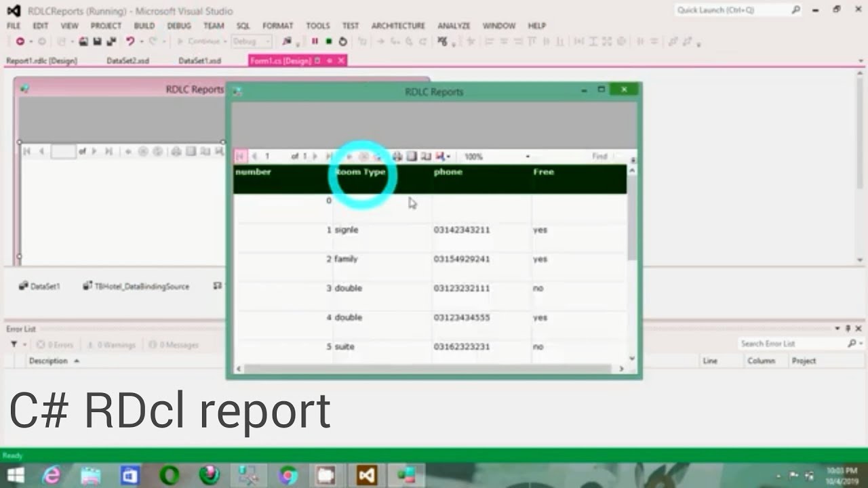The width and height of the screenshot is (868, 488).
Task: Toggle pin on Form1.cs [Design] tab
Action: click(x=330, y=61)
